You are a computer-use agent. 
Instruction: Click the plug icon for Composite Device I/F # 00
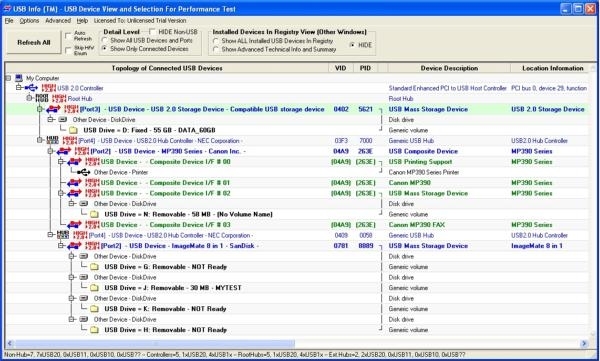(74, 162)
